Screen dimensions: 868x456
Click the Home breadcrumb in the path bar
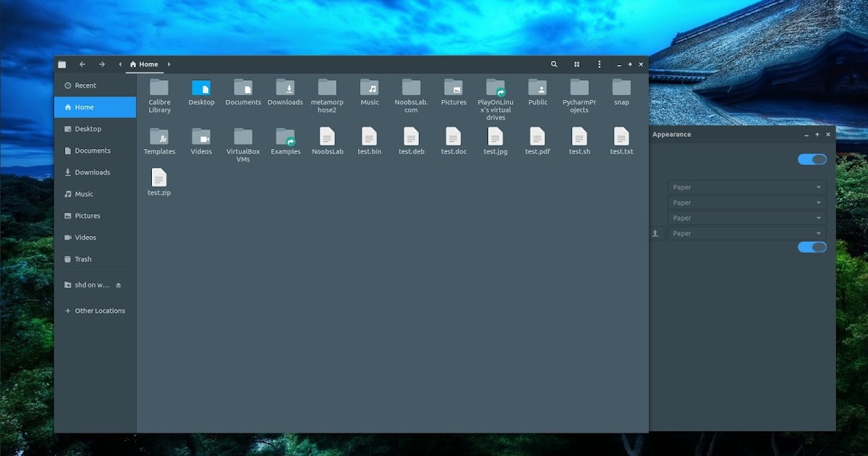point(144,64)
